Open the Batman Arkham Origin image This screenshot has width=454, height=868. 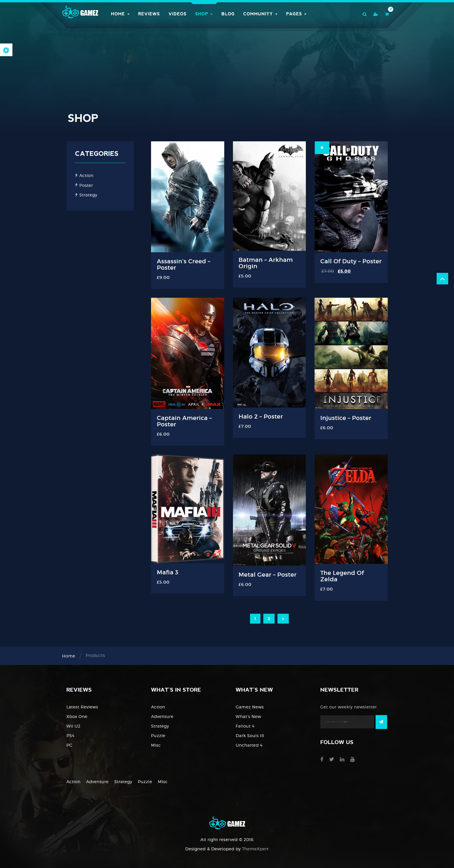point(269,196)
